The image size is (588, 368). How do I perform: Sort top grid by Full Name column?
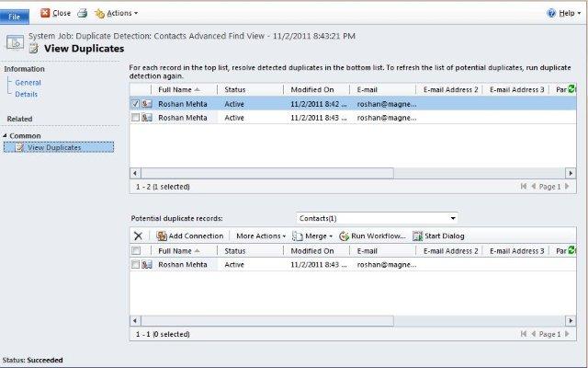180,89
